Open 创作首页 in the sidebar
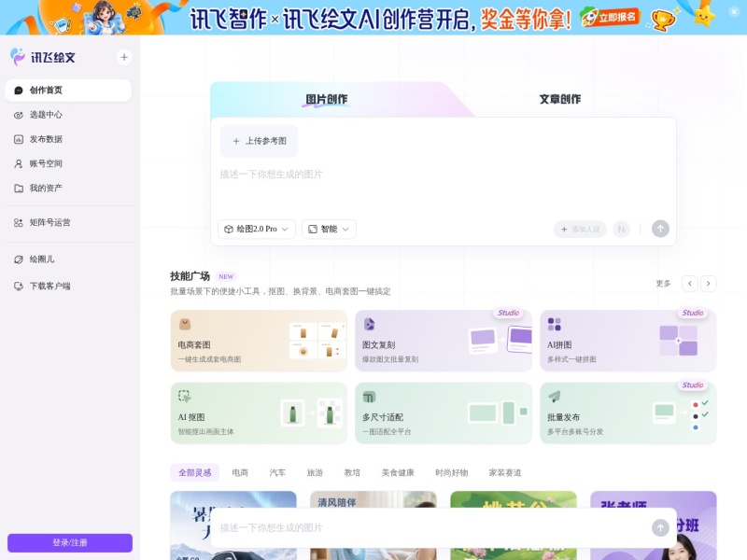Image resolution: width=747 pixels, height=560 pixels. pos(68,90)
